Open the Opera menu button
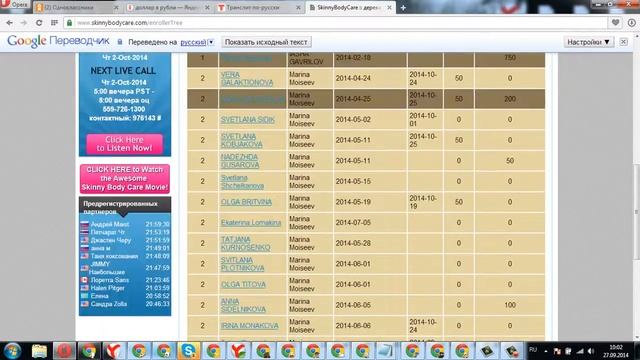Image resolution: width=640 pixels, height=360 pixels. click(14, 4)
